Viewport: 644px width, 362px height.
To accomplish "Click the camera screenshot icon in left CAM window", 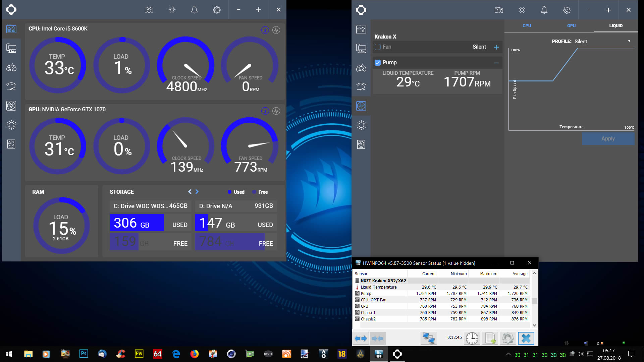I will tap(149, 10).
